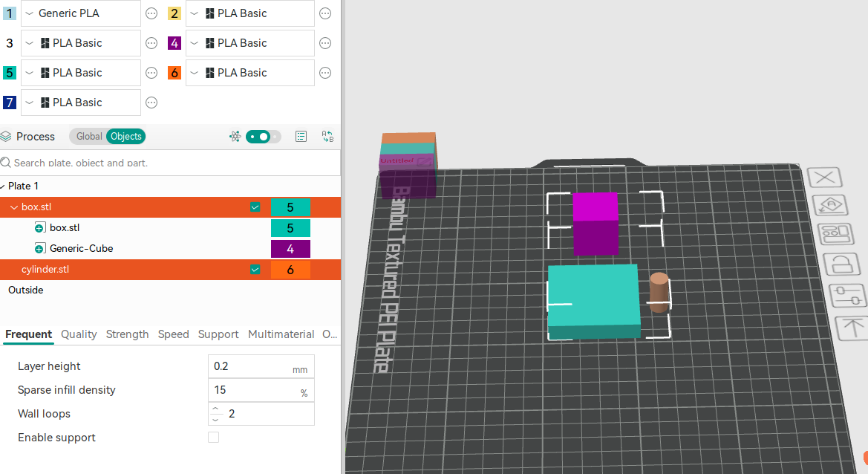The width and height of the screenshot is (868, 474).
Task: Click the part icon beside child box.stl
Action: 40,227
